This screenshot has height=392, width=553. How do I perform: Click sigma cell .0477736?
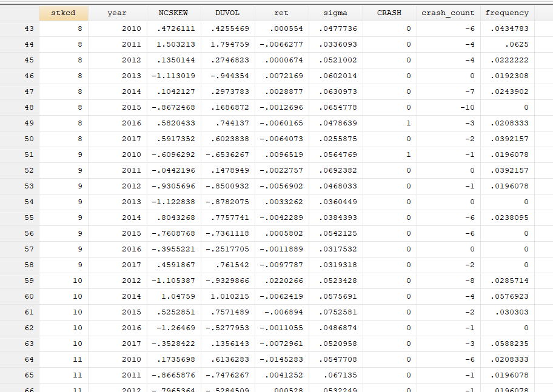point(335,28)
